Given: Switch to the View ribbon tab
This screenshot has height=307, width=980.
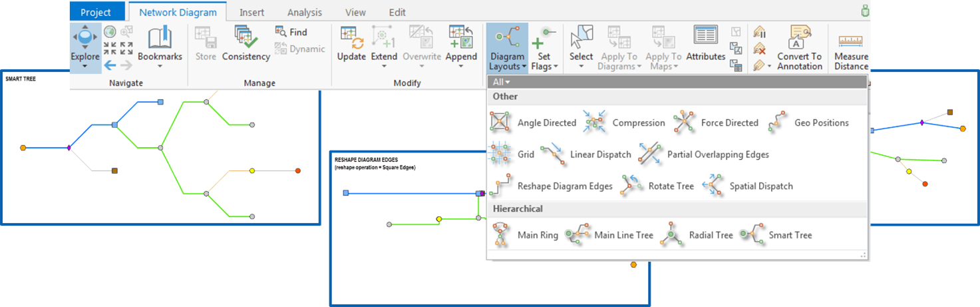Looking at the screenshot, I should tap(356, 12).
